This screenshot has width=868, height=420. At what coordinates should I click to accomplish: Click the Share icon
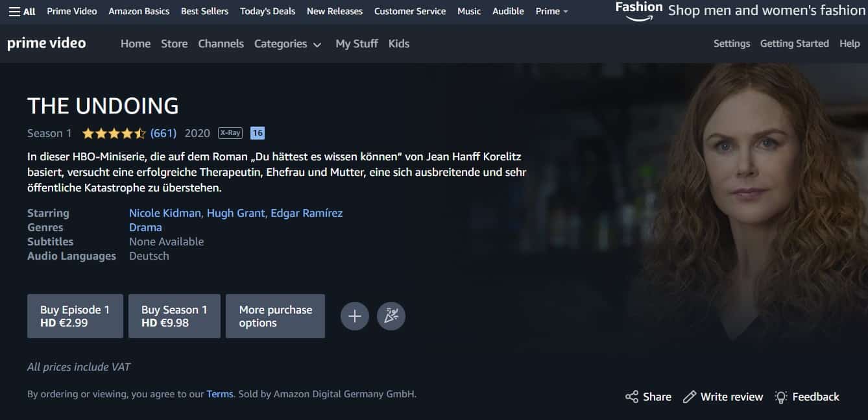[632, 397]
